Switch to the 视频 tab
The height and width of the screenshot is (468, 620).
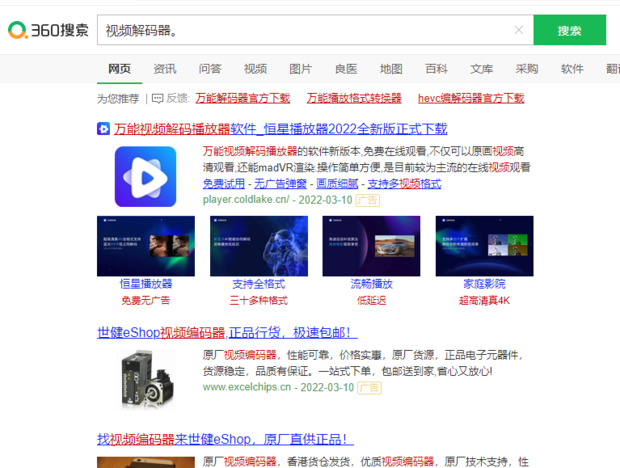(255, 69)
